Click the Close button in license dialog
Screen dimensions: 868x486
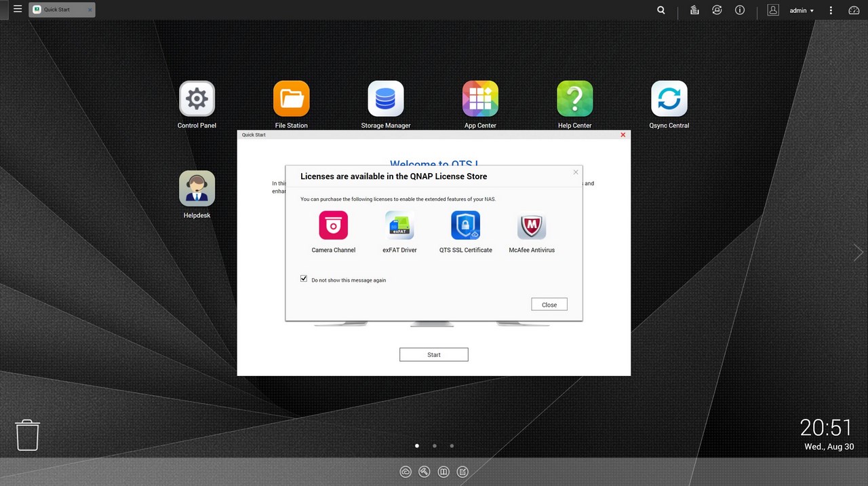point(549,305)
